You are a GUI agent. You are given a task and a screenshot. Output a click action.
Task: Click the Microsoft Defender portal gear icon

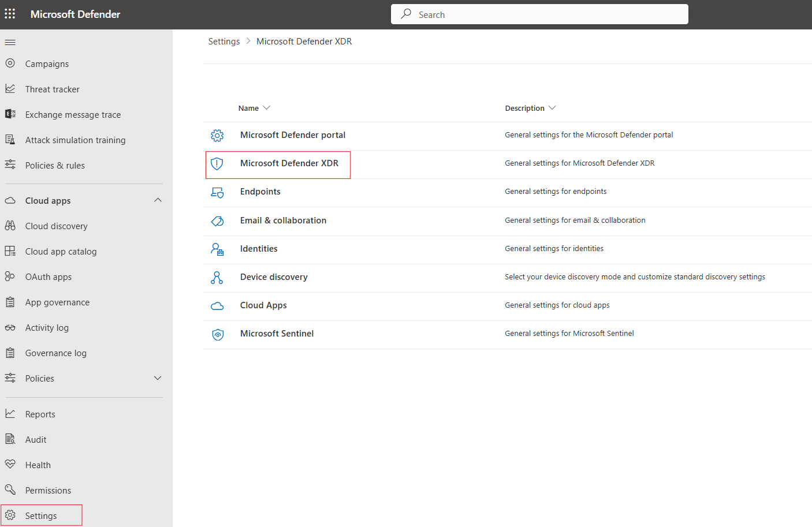coord(217,136)
